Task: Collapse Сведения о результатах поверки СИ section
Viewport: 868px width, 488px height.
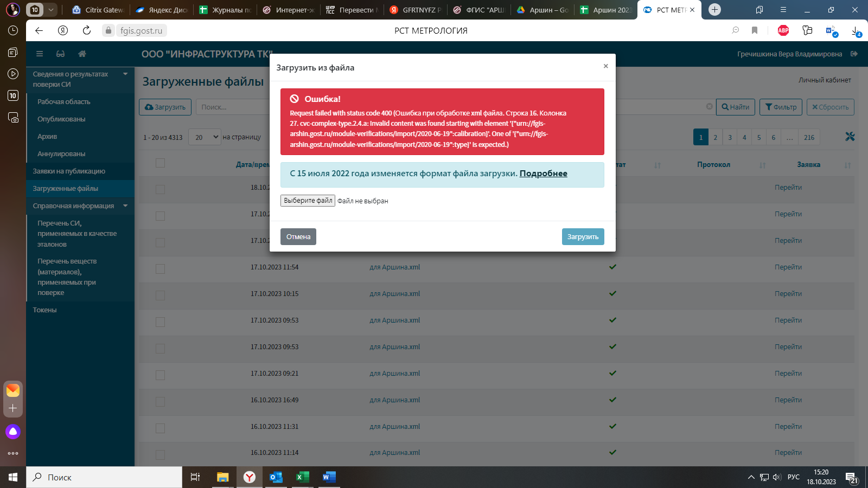Action: [x=125, y=74]
